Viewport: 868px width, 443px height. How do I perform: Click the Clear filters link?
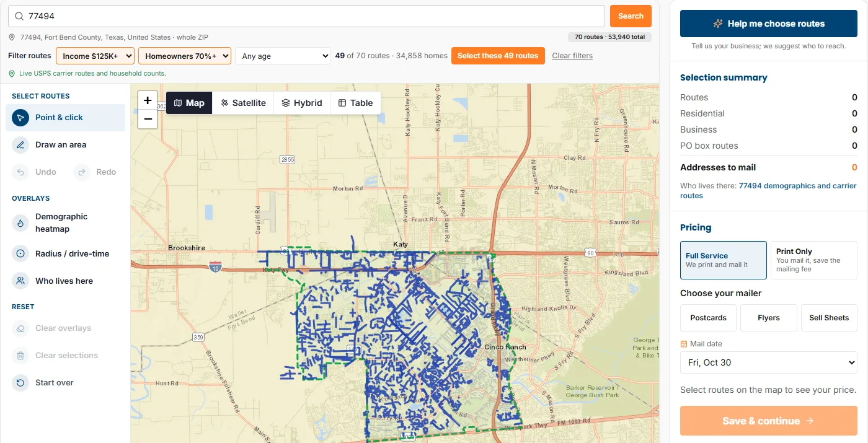point(572,56)
